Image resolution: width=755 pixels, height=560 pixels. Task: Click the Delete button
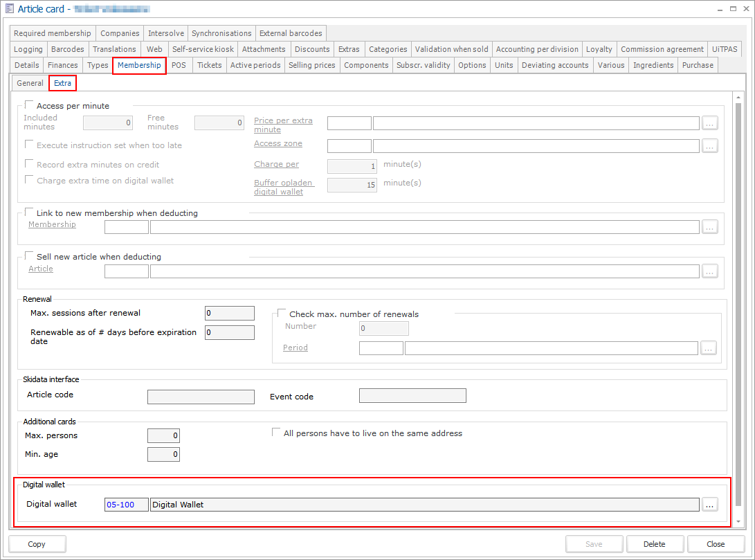click(x=654, y=544)
